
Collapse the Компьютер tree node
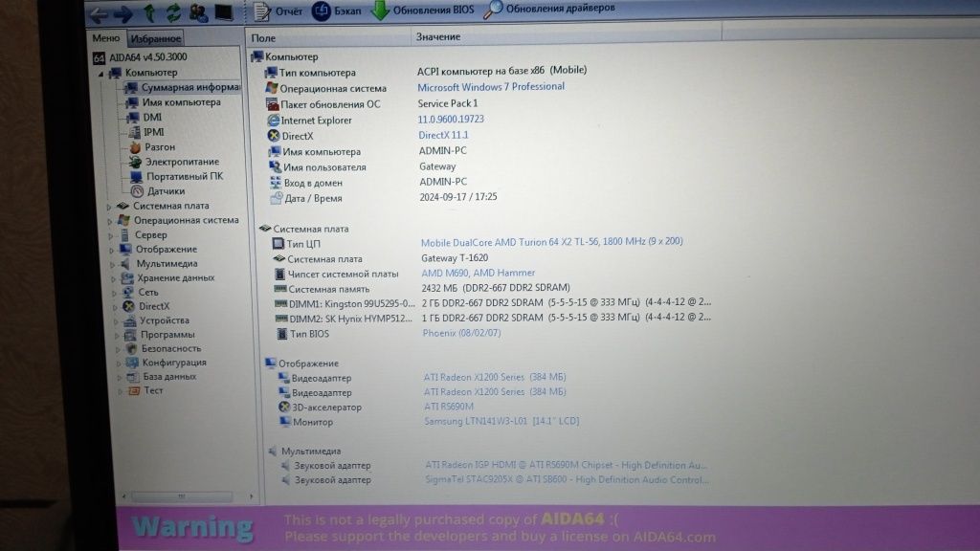point(100,74)
